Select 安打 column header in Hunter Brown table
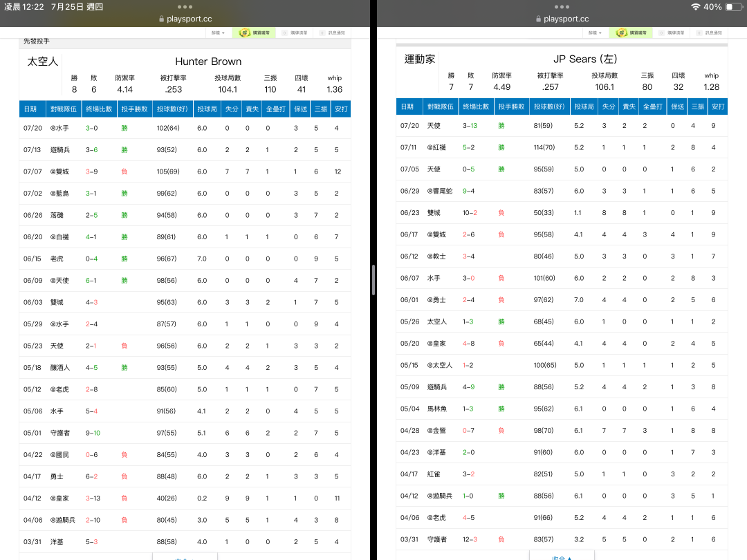 tap(341, 109)
